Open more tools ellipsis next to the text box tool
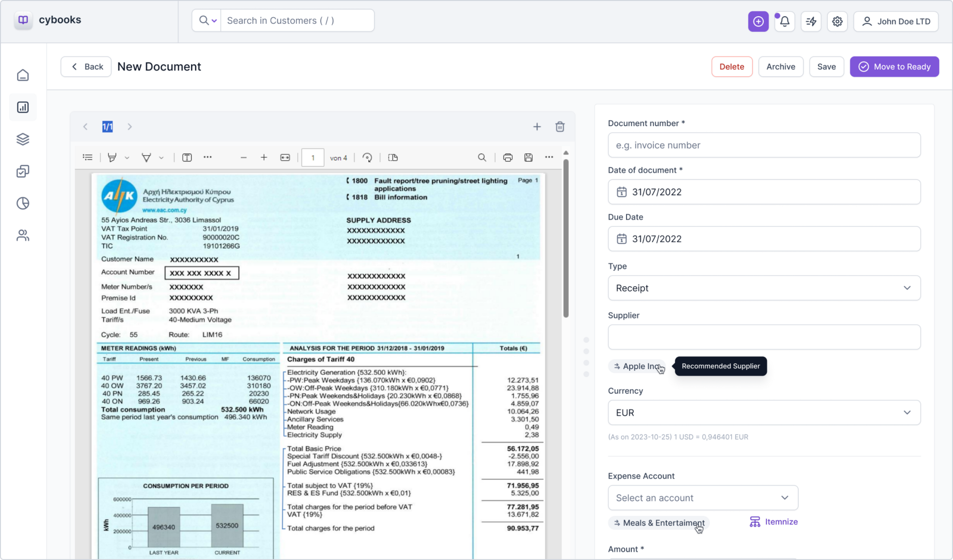Viewport: 953px width, 560px height. [208, 157]
